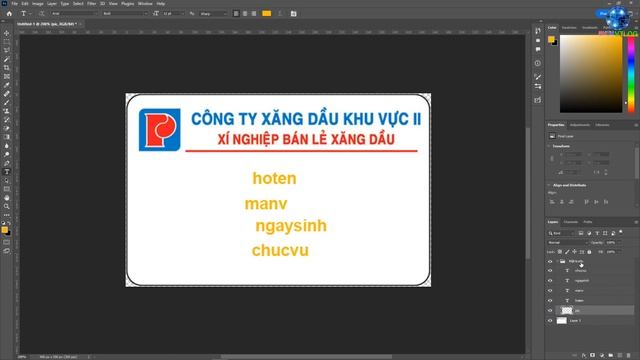Hide the manv text layer
This screenshot has width=640, height=360.
[550, 291]
